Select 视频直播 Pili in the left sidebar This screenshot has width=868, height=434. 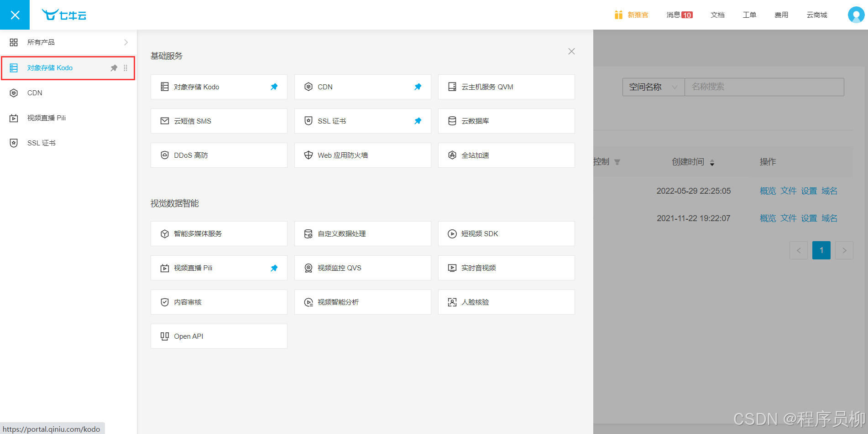click(x=68, y=118)
